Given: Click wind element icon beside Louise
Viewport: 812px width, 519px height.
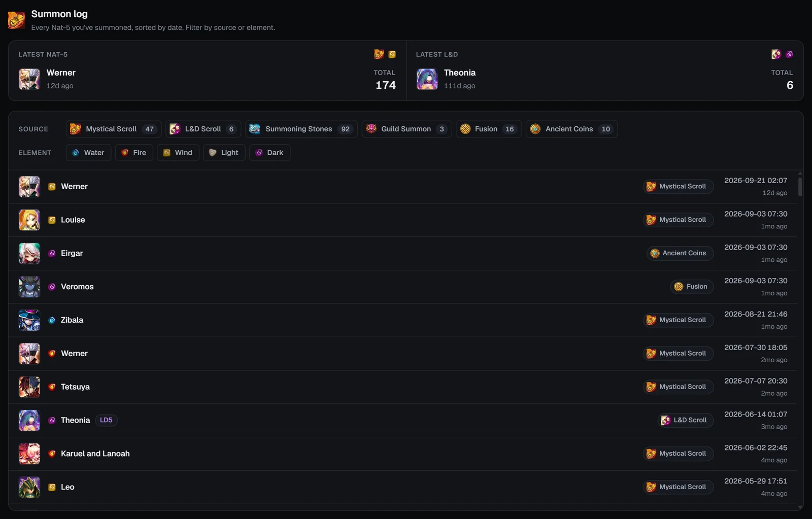Looking at the screenshot, I should (52, 220).
